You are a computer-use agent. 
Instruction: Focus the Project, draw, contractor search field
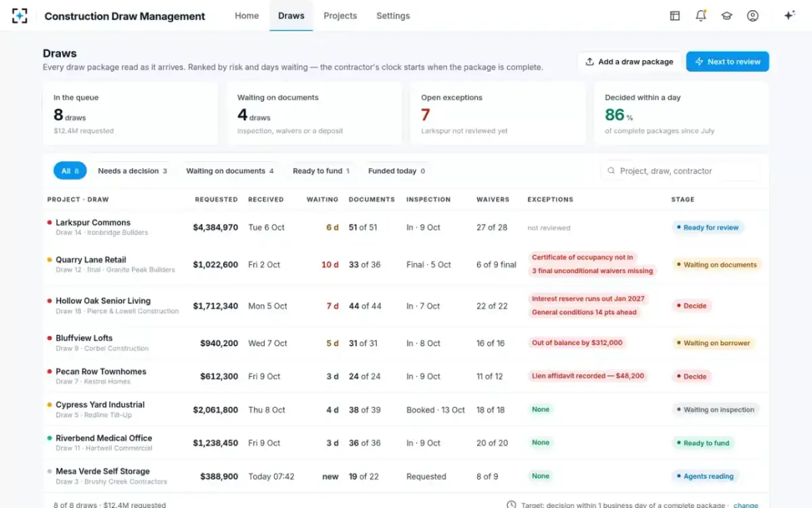pos(680,171)
